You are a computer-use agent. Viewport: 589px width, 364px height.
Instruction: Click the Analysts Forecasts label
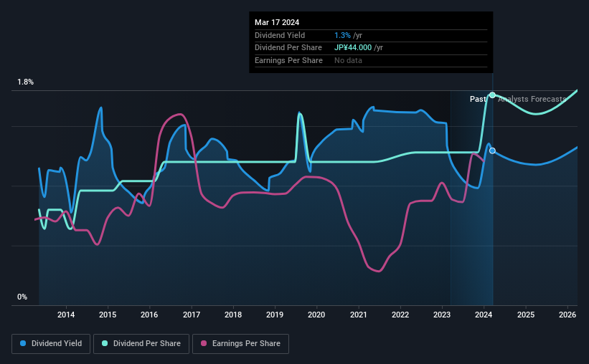pos(532,99)
